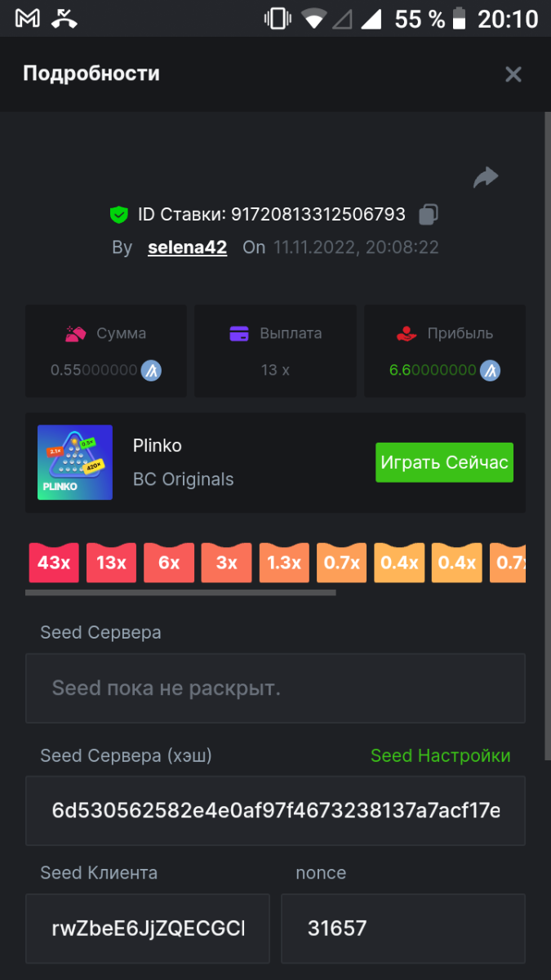Click the multiplier row horizontal scrollbar

[x=180, y=592]
